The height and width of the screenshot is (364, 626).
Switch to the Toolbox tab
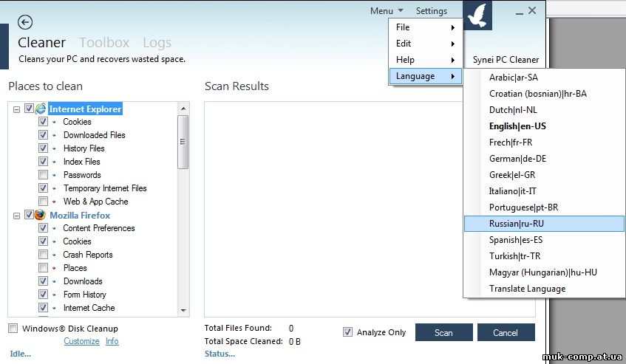coord(104,42)
